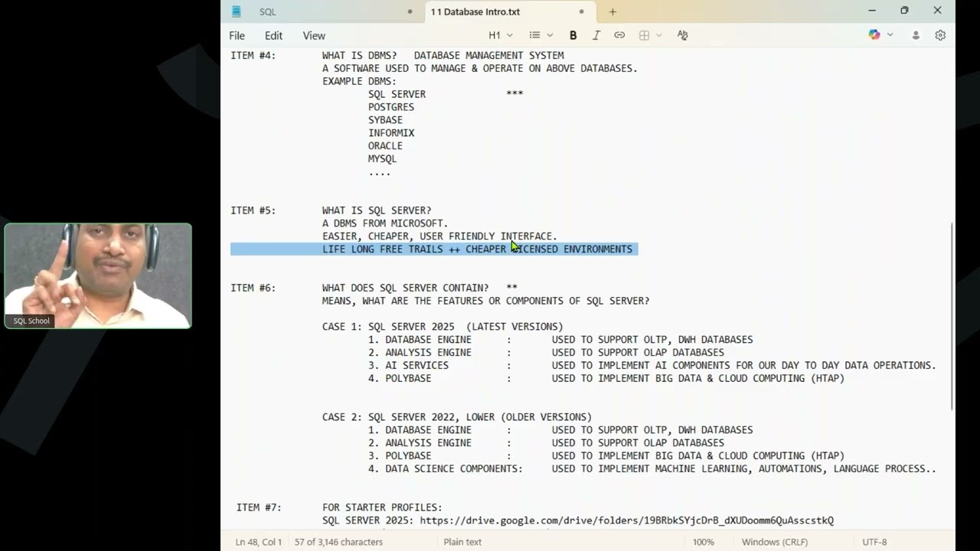Click the Notepad app icon in title bar
980x551 pixels.
[237, 11]
